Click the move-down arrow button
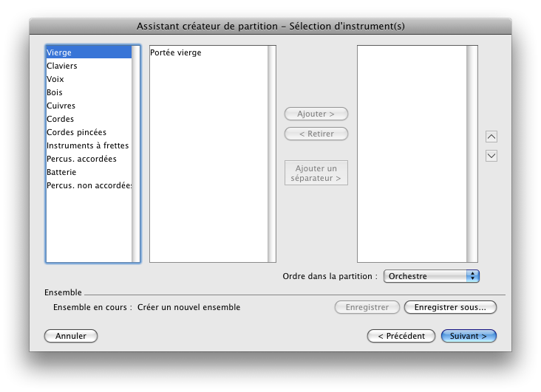 coord(491,156)
